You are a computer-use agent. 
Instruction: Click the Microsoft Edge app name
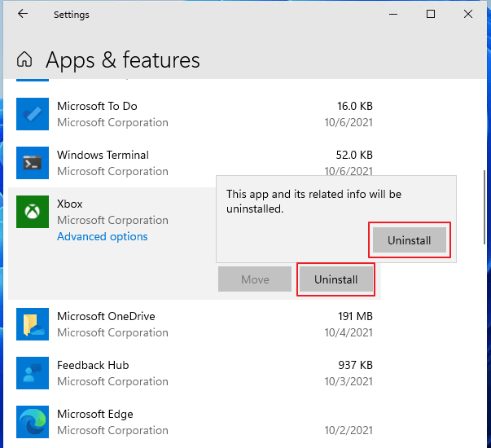(95, 414)
